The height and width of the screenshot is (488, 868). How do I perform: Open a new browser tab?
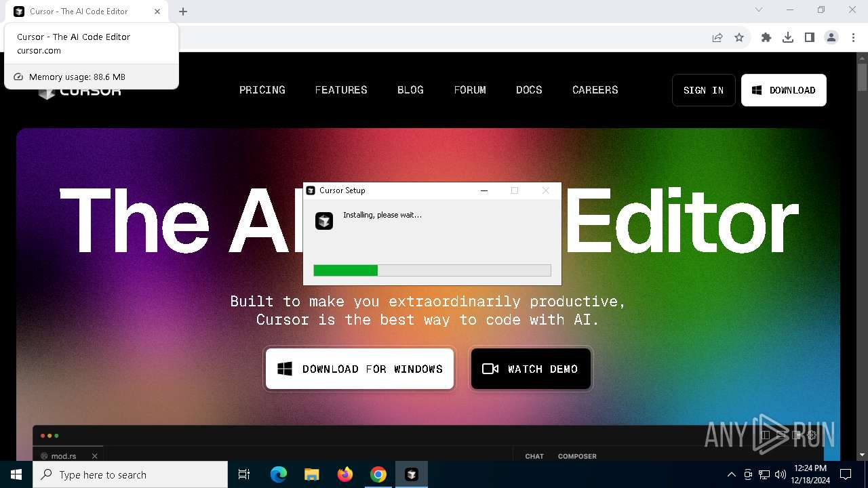pos(183,12)
